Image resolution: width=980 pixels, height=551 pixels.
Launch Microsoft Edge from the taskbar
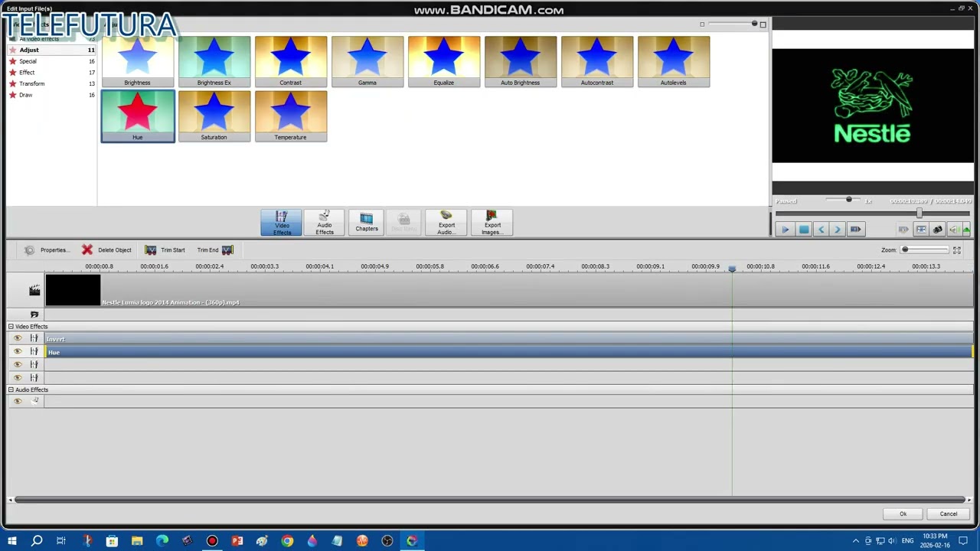tap(162, 541)
